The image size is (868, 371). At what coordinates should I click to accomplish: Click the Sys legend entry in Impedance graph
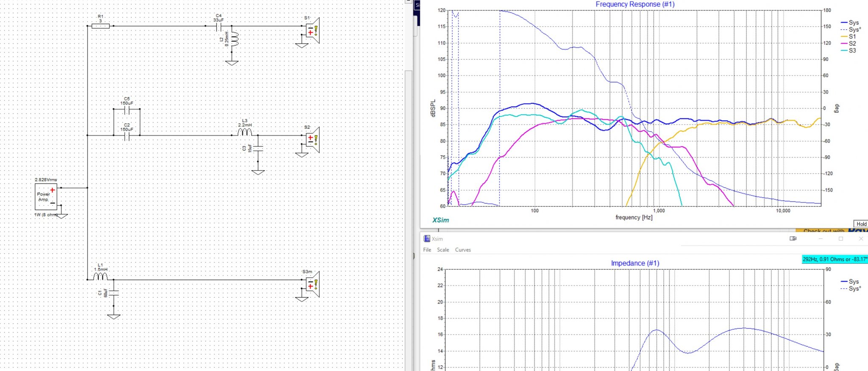tap(850, 282)
